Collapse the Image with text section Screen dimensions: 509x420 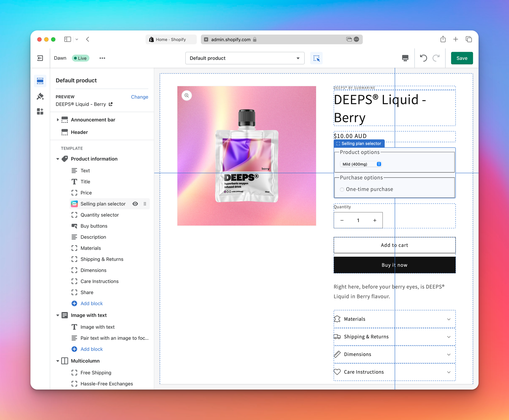[x=58, y=315]
